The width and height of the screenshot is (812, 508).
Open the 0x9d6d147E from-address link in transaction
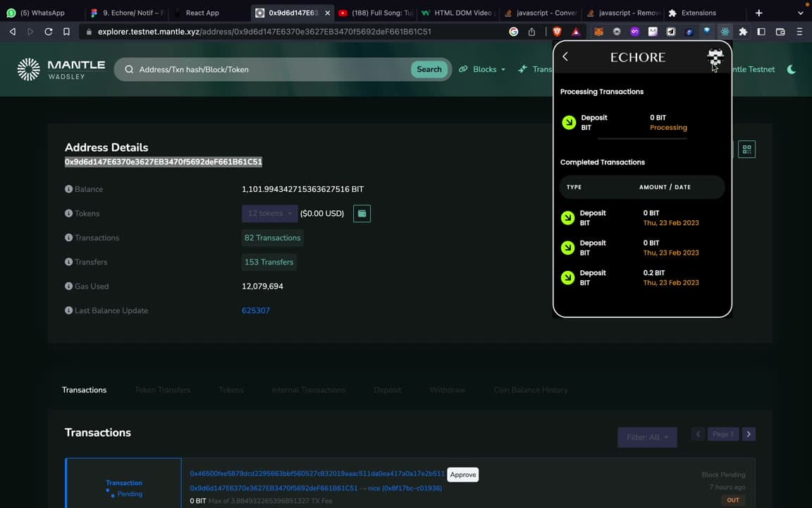273,488
